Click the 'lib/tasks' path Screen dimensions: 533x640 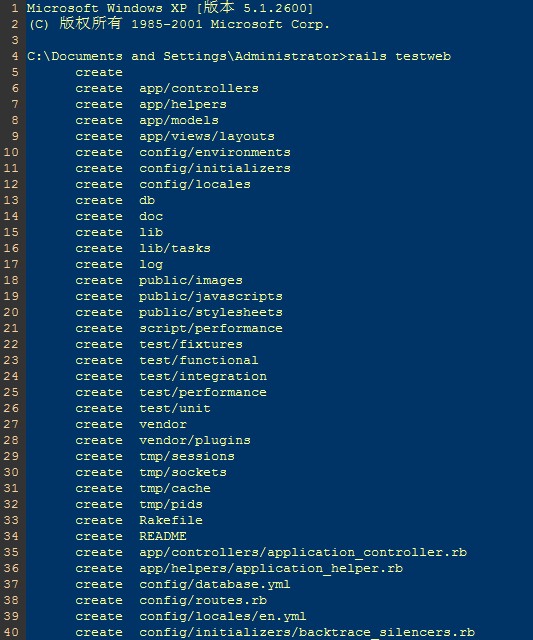coord(175,248)
